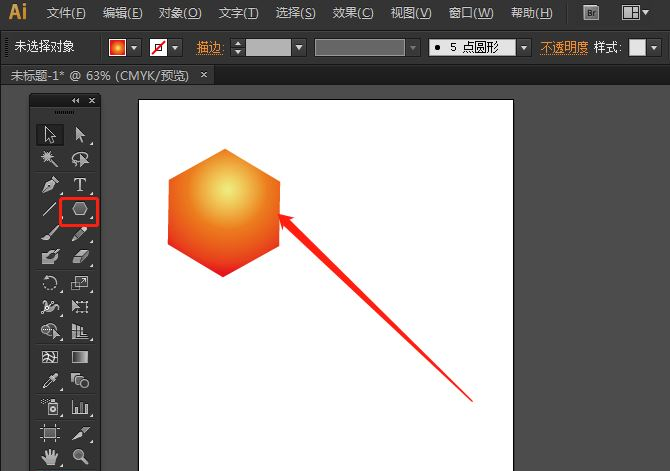
Task: Select the Pen tool
Action: click(x=50, y=185)
